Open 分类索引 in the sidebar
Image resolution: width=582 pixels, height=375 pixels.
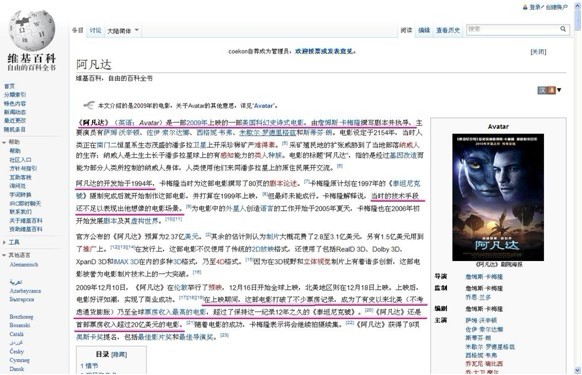coord(15,95)
